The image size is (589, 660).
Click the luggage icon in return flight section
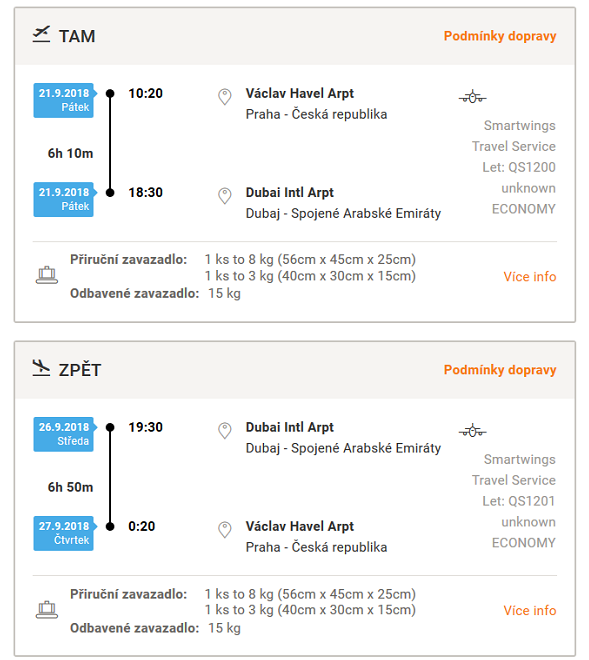point(47,609)
